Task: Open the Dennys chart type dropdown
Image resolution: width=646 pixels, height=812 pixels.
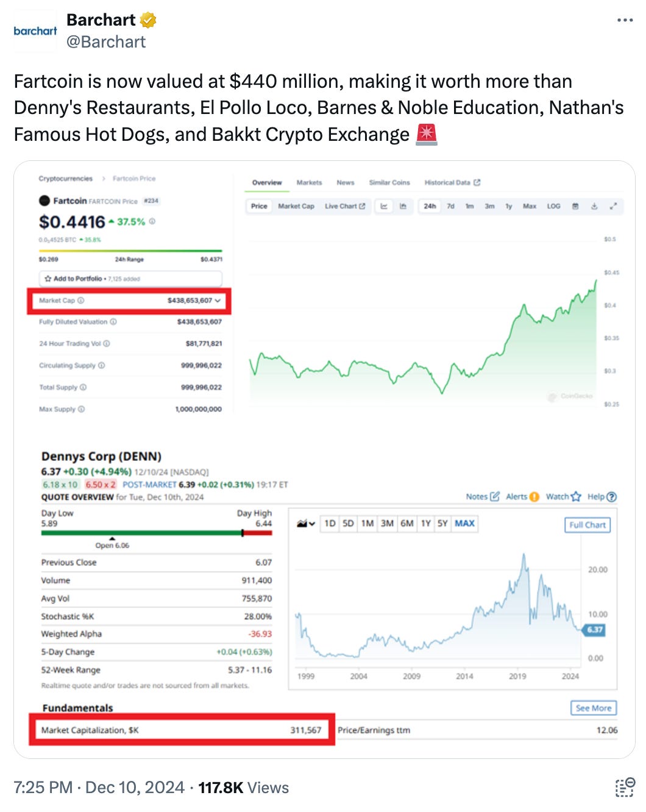Action: pyautogui.click(x=305, y=524)
